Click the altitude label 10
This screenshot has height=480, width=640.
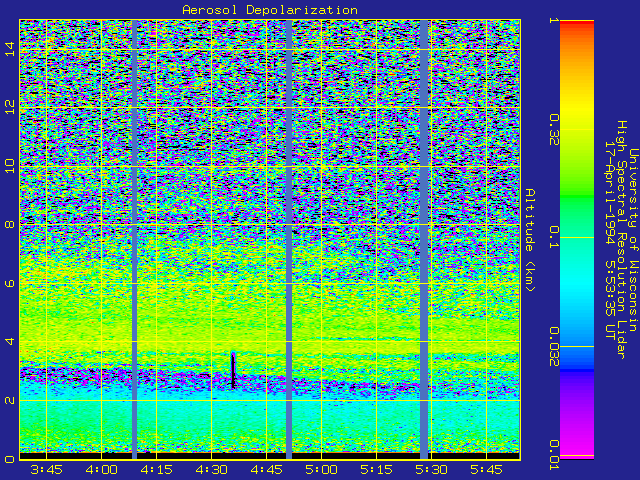click(10, 166)
